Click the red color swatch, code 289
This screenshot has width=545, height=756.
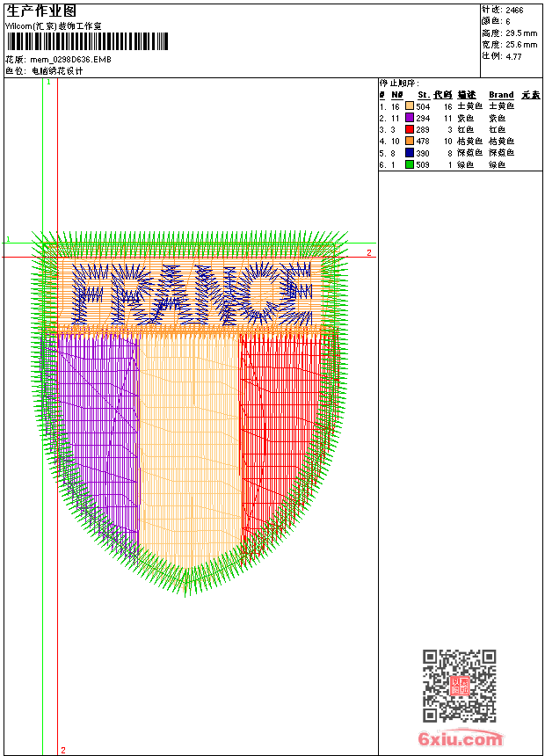(x=410, y=129)
